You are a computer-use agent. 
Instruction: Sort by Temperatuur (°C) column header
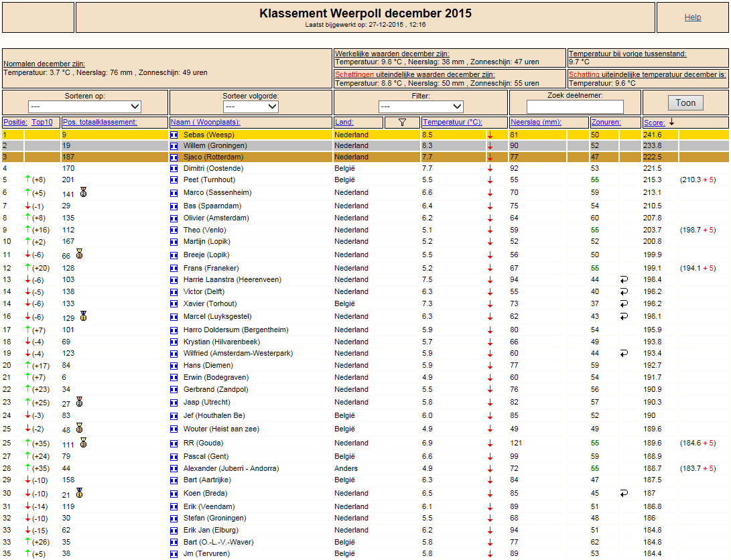tap(452, 123)
